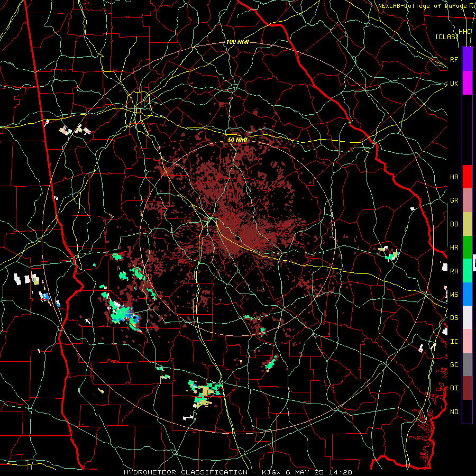Click the BD legend label

tap(454, 224)
